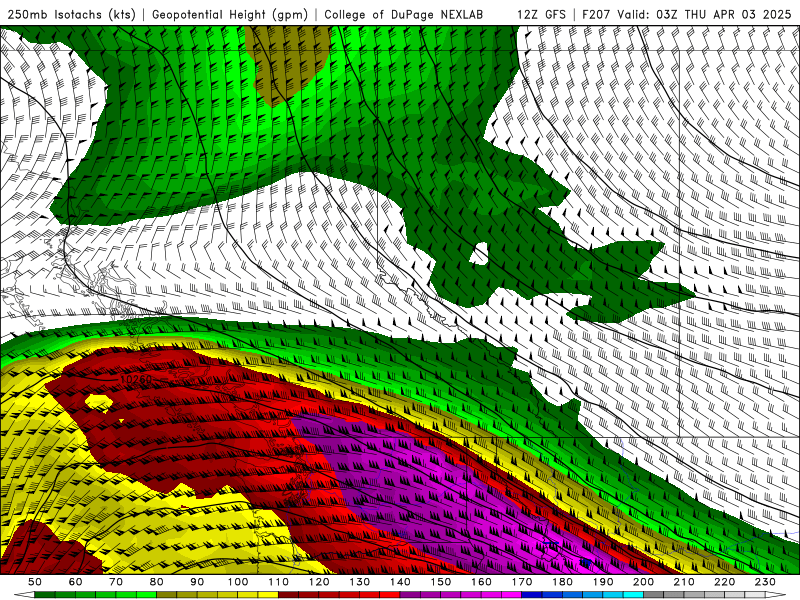Click the "80" value on the color scale
Viewport: 800px width, 600px height.
tap(157, 582)
